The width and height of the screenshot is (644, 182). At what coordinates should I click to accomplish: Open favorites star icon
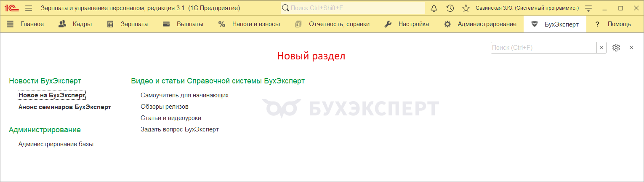point(466,8)
